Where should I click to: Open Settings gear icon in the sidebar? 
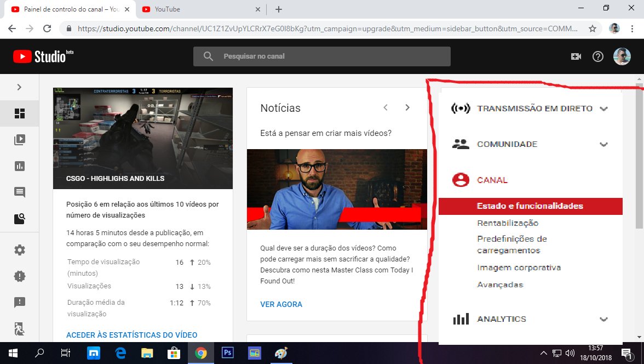pos(19,250)
